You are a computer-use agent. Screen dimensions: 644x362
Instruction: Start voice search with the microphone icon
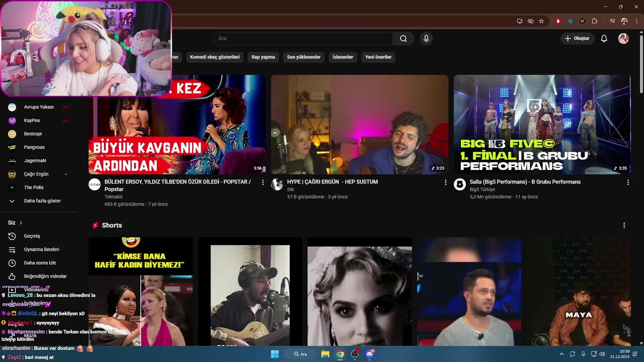pos(426,39)
